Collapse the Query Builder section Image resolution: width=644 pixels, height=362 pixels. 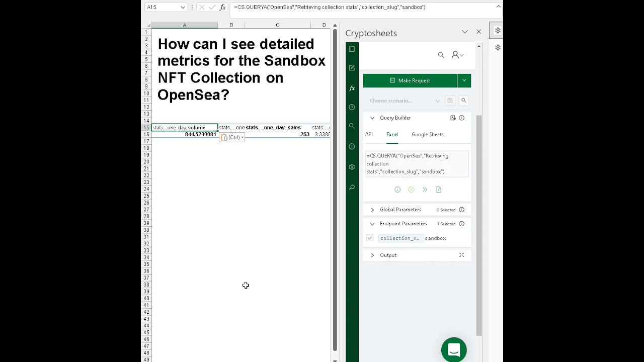(372, 118)
